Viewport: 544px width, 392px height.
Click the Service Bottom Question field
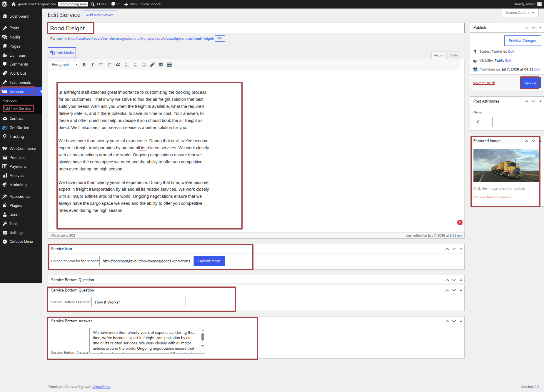[138, 302]
